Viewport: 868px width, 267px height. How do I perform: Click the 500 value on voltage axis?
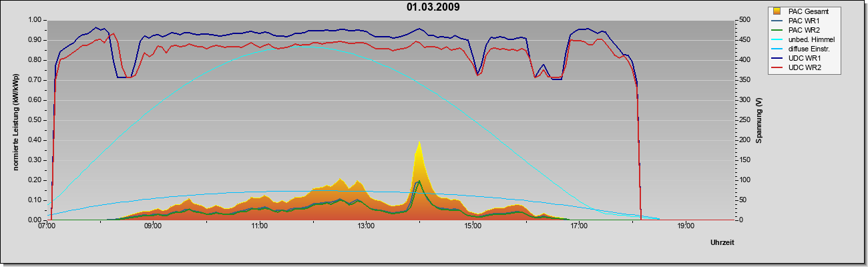(x=742, y=20)
